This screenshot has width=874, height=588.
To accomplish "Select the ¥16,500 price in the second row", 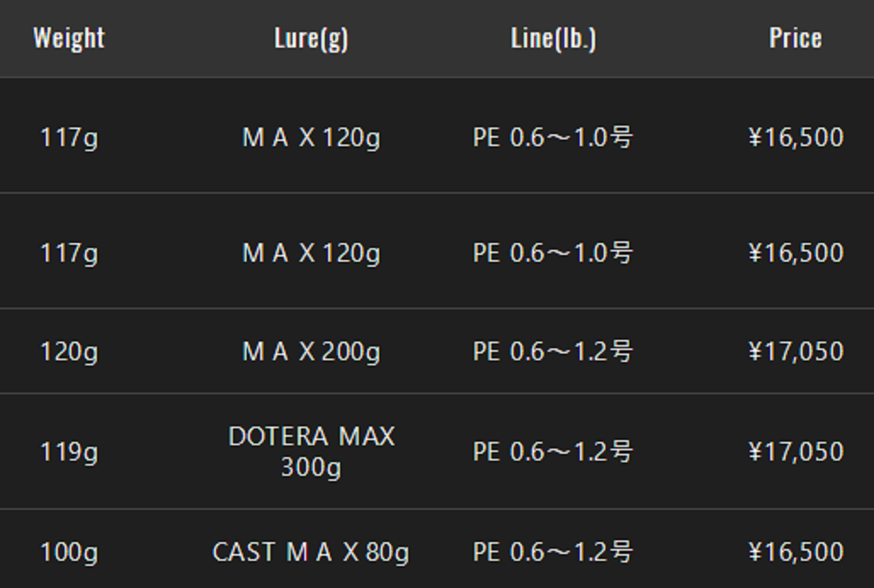I will coord(795,253).
